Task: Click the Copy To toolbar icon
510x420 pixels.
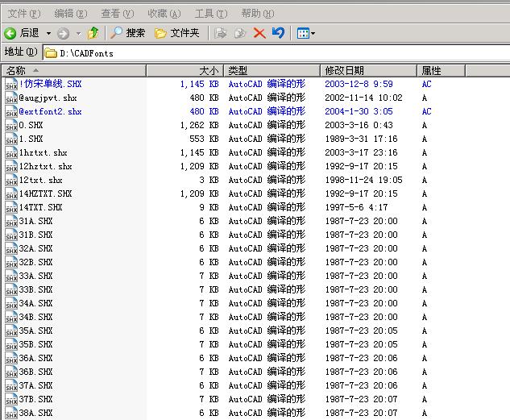Action: [x=240, y=33]
